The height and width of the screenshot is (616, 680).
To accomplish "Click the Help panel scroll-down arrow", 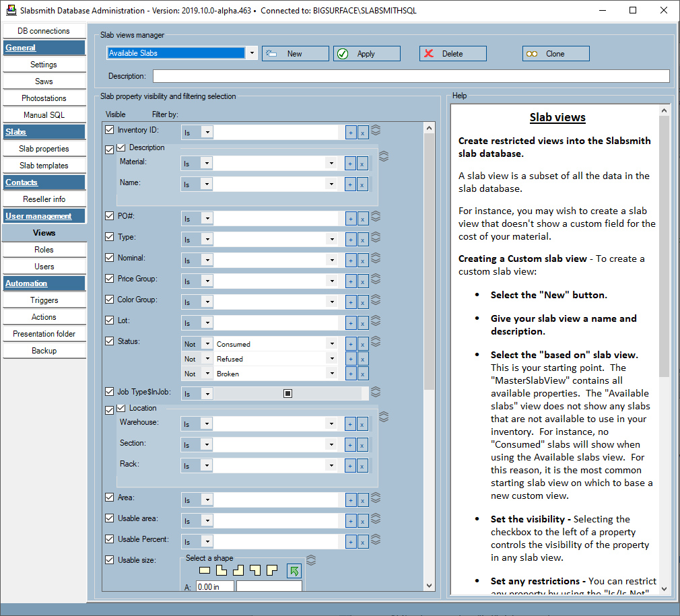I will [x=664, y=588].
